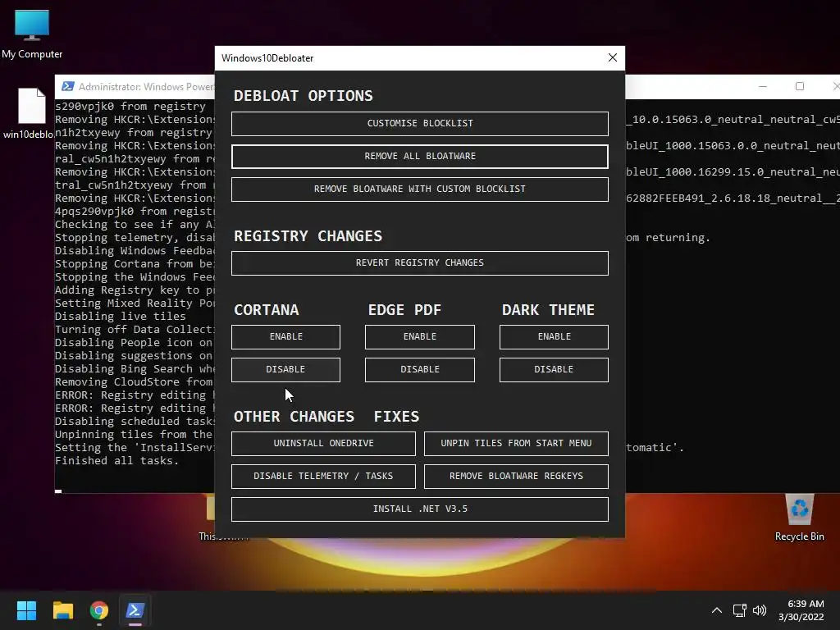The width and height of the screenshot is (840, 630).
Task: Open Google Chrome from taskbar
Action: coord(99,610)
